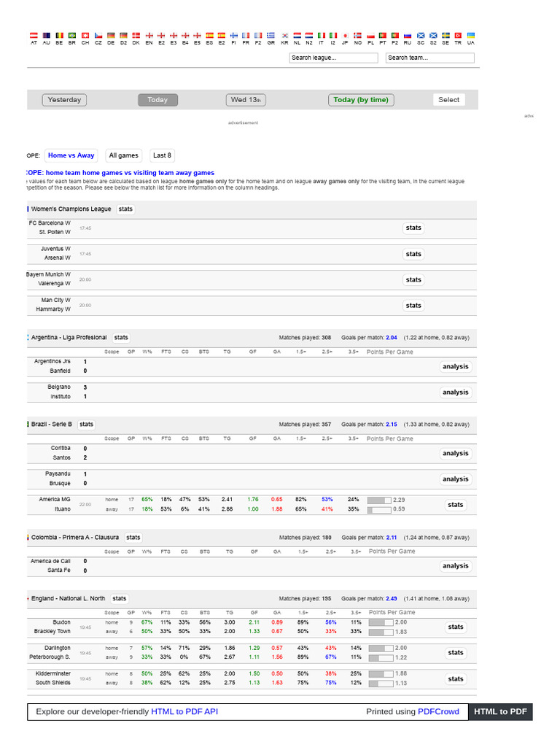The height and width of the screenshot is (747, 560).
Task: Open the PT Portugal flag league
Action: point(383,36)
